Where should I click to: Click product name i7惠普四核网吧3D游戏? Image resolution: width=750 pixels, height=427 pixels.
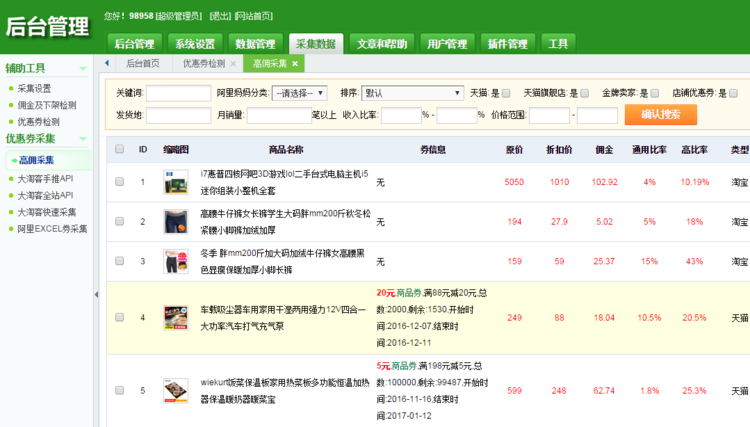[x=284, y=182]
